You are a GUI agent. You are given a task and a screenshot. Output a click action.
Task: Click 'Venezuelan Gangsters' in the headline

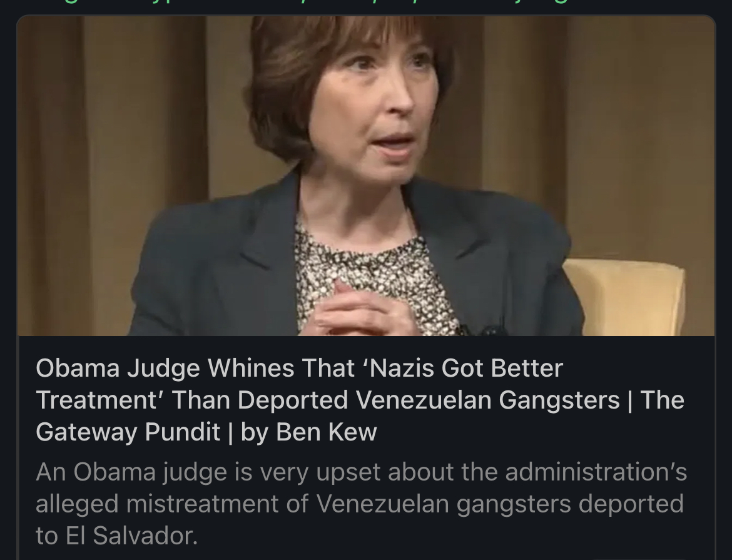pos(488,400)
